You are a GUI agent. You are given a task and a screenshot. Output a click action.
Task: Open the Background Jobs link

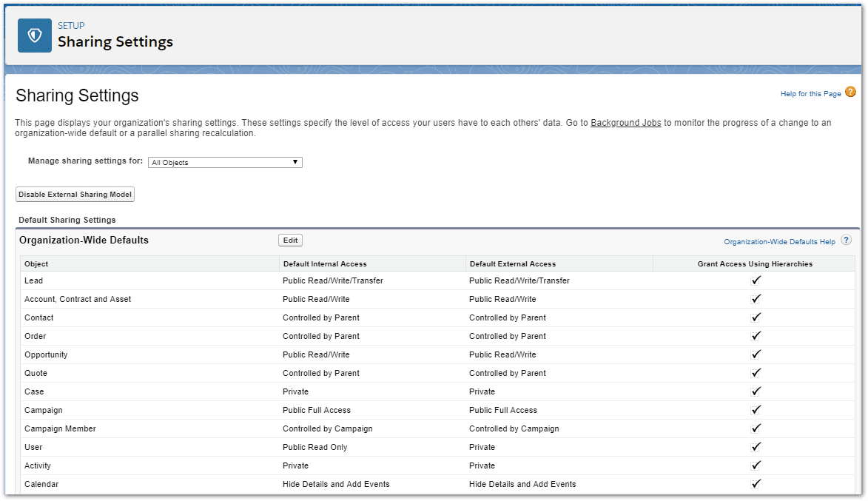pos(625,123)
